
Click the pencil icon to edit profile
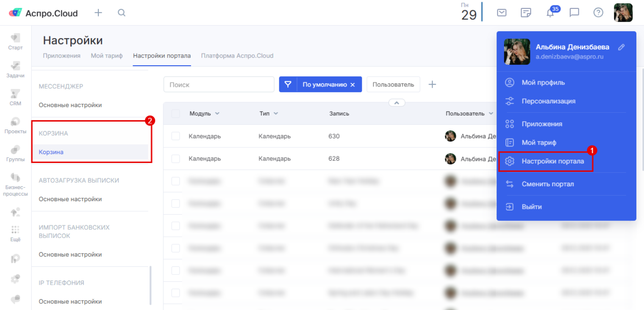point(621,47)
